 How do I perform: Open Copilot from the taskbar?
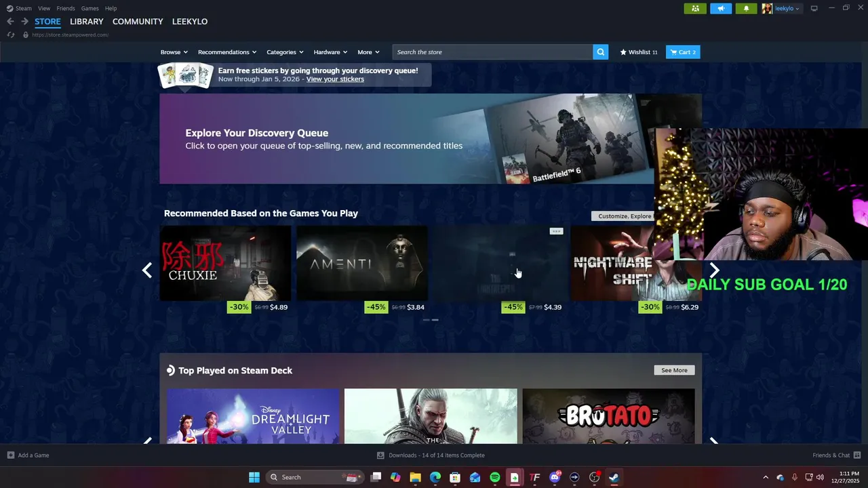[x=395, y=477]
